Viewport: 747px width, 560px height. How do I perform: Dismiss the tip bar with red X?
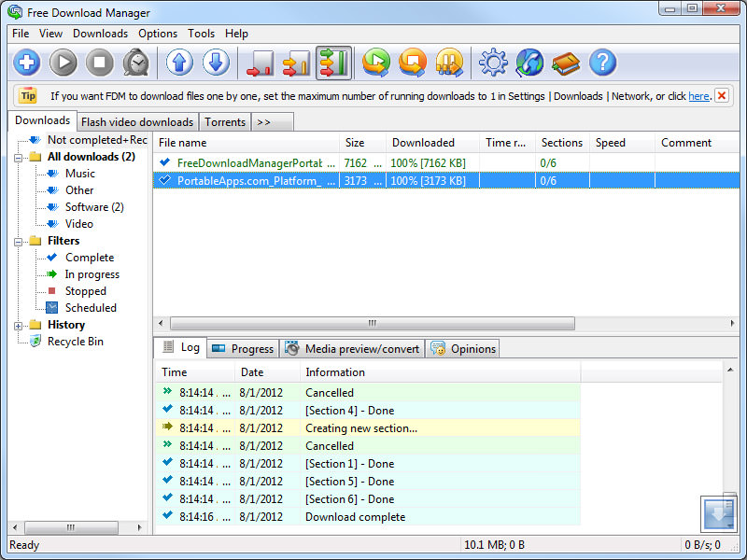pos(720,94)
